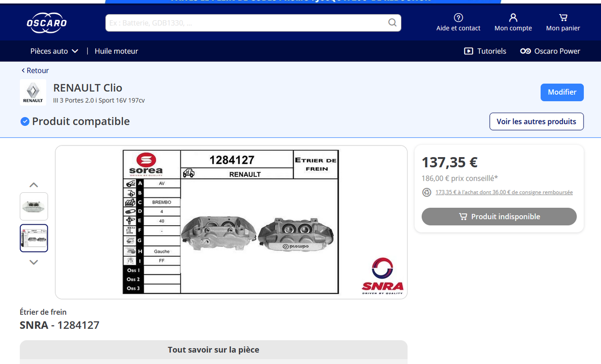Image resolution: width=601 pixels, height=364 pixels.
Task: Click the Produit indisponible button
Action: (x=499, y=217)
